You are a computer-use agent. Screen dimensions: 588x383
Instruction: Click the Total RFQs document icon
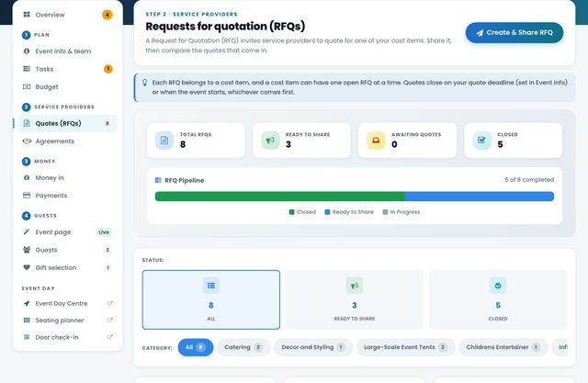point(164,141)
